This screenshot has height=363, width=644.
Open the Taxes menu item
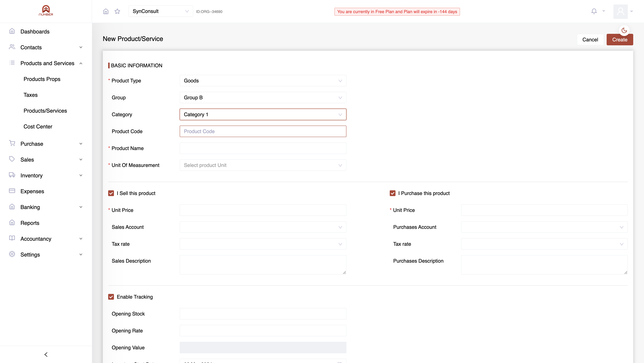click(x=31, y=95)
